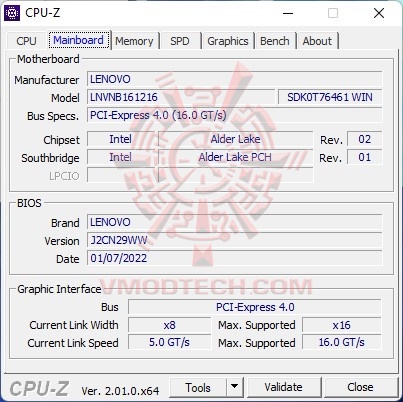Expand the Tools dropdown arrow
Image resolution: width=403 pixels, height=402 pixels.
(235, 388)
